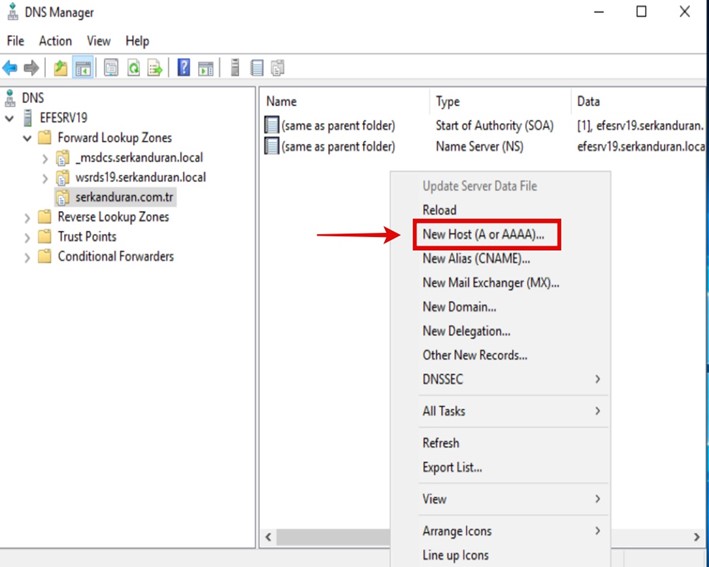Expand the Conditional Forwarders node
Viewport: 709px width, 567px height.
pyautogui.click(x=27, y=257)
